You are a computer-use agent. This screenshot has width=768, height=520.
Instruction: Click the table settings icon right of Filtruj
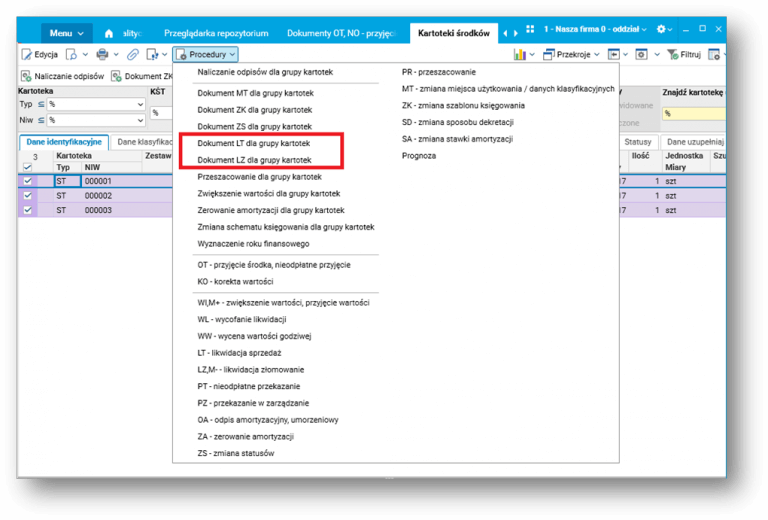click(714, 54)
